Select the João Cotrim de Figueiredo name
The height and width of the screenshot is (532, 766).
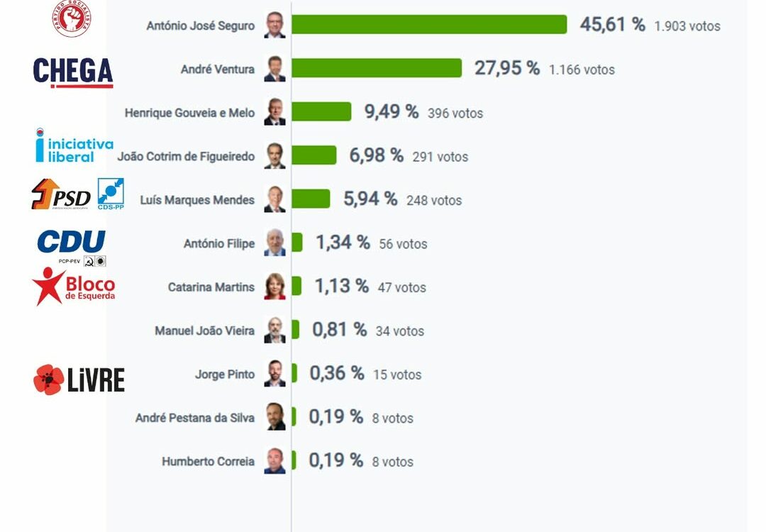[x=185, y=156]
